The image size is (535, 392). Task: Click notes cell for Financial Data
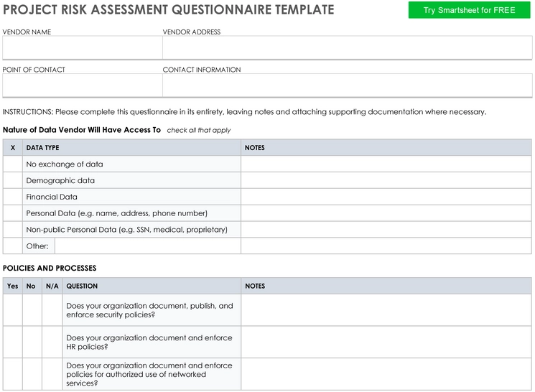click(x=386, y=197)
